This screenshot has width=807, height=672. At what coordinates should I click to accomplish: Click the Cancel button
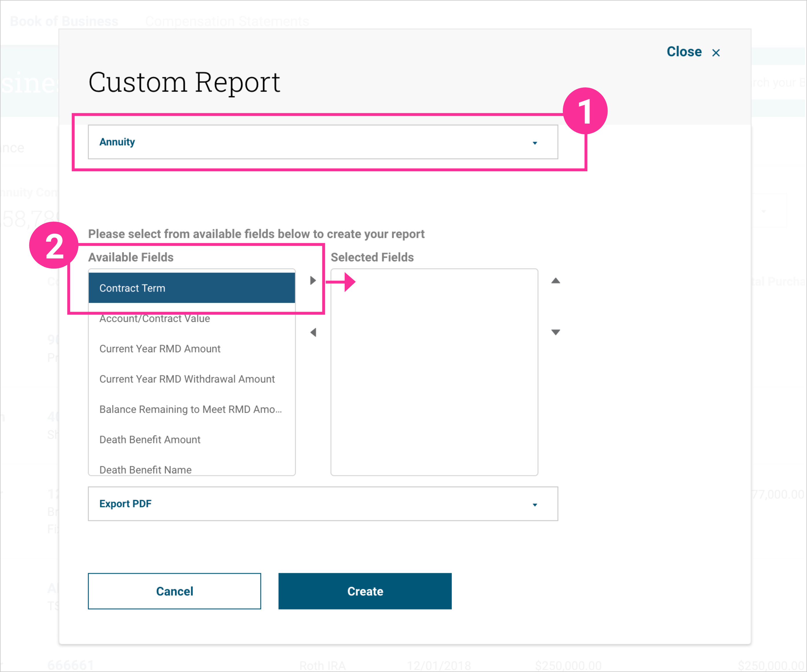[x=174, y=591]
